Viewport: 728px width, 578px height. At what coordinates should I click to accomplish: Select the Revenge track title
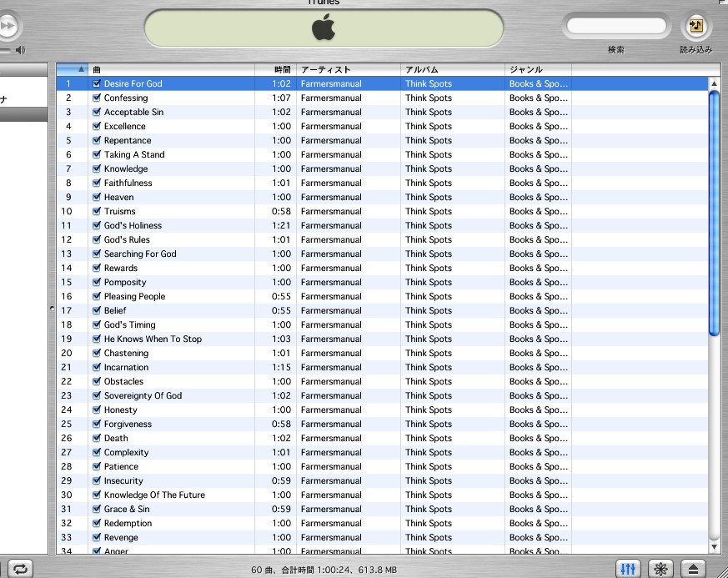[x=121, y=538]
